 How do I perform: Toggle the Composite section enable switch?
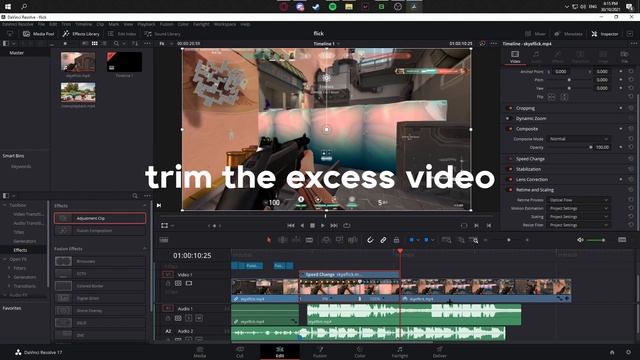(x=510, y=129)
